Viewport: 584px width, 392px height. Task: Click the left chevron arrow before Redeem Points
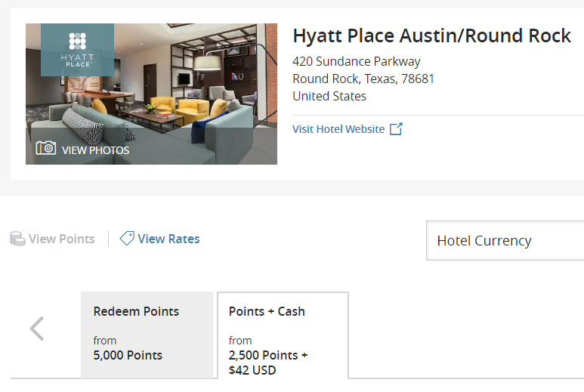(x=37, y=329)
